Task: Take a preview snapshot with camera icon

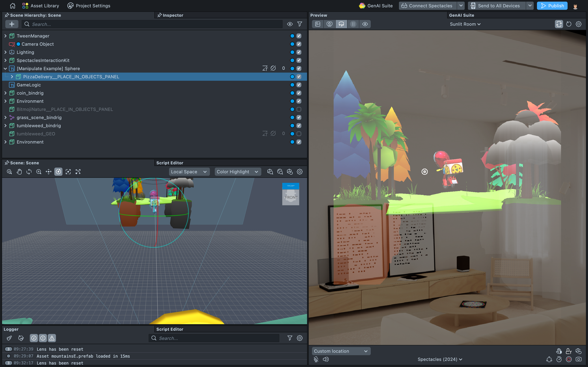Action: 579,359
